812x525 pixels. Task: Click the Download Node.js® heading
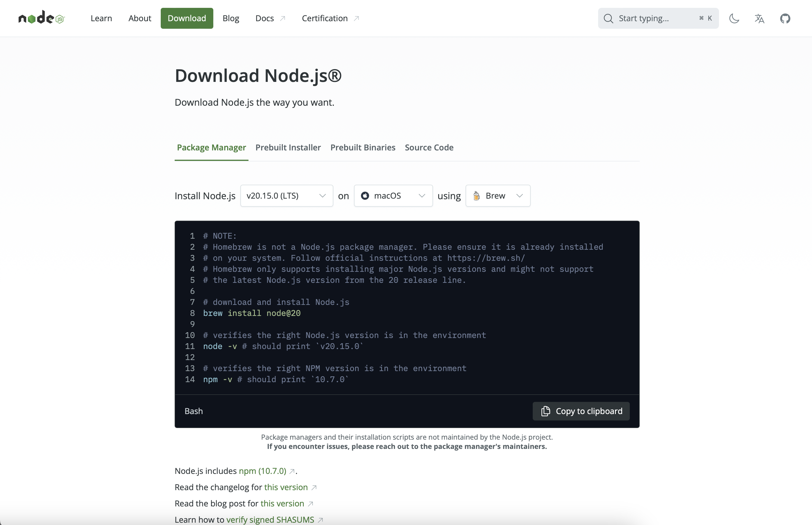pos(258,76)
